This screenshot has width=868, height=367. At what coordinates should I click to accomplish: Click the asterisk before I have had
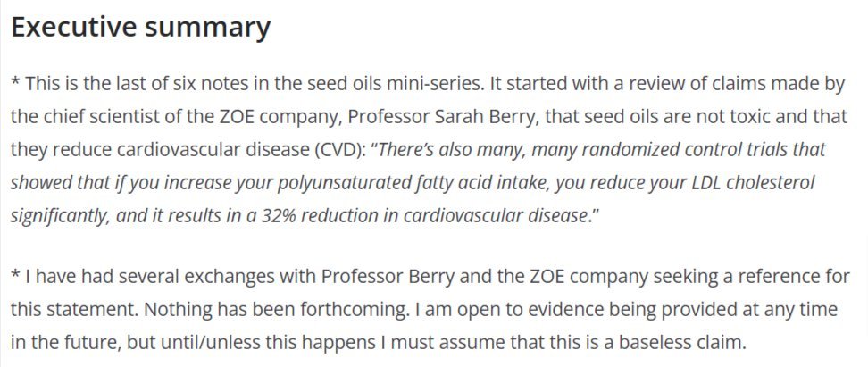(15, 274)
